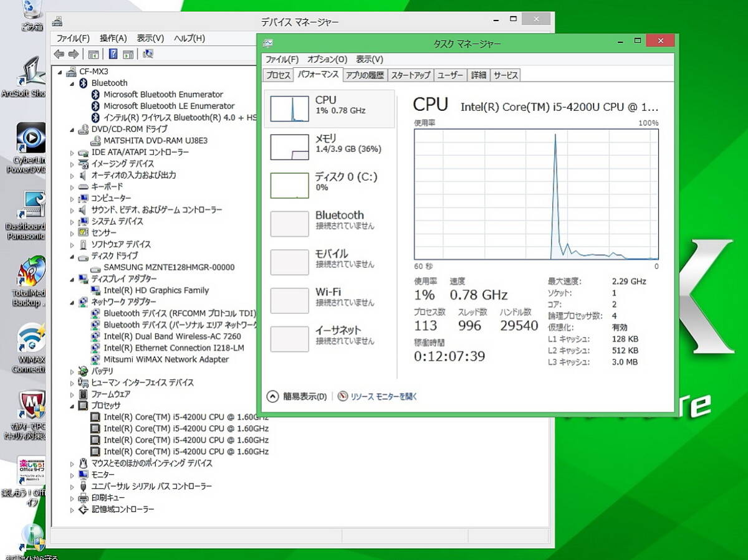The image size is (748, 560).
Task: Select the メモリ performance thumbnail
Action: [x=289, y=147]
